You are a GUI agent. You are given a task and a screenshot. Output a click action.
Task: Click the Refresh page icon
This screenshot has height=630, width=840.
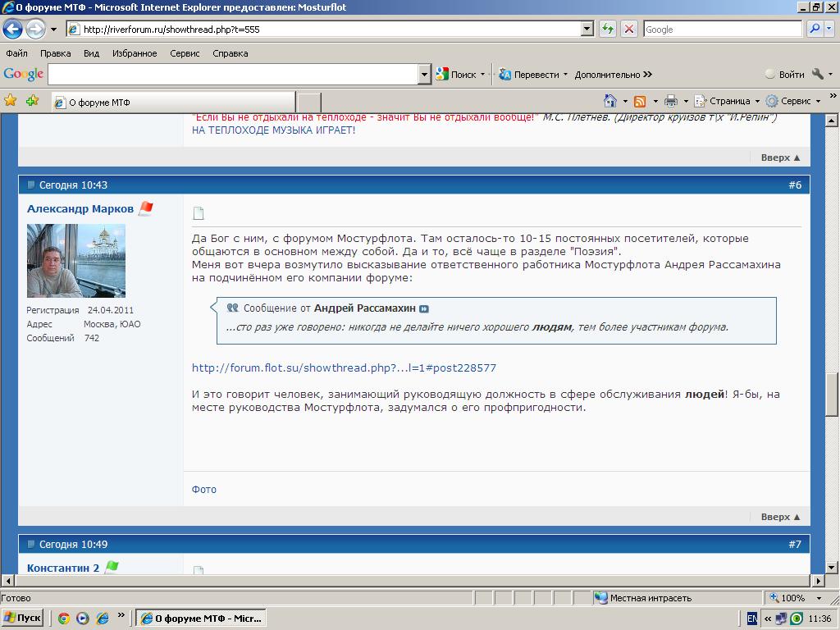tap(608, 29)
